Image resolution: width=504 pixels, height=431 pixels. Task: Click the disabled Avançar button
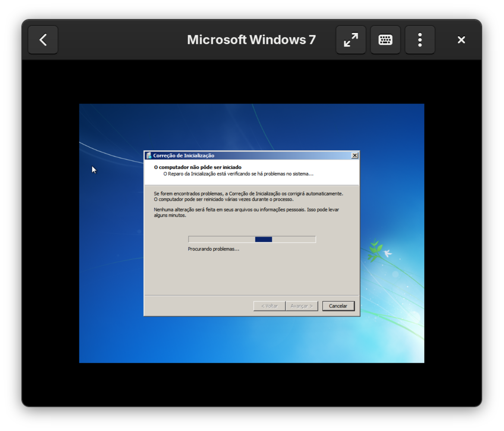click(302, 306)
